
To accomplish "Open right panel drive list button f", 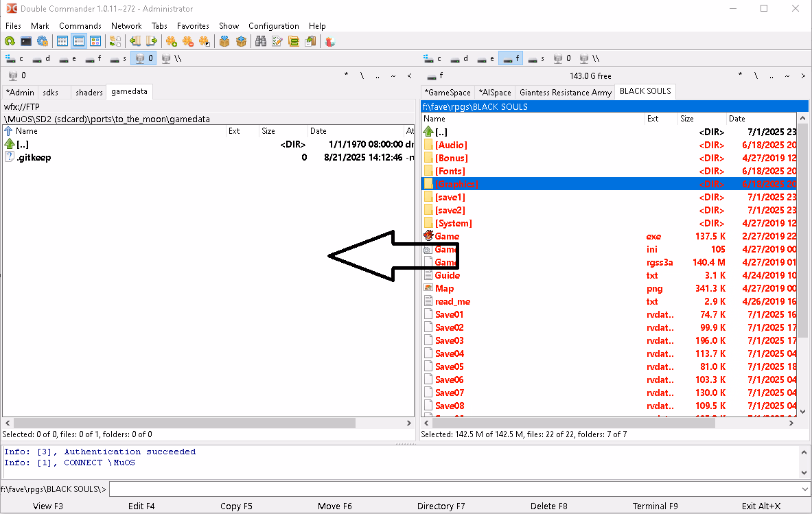I will (435, 75).
